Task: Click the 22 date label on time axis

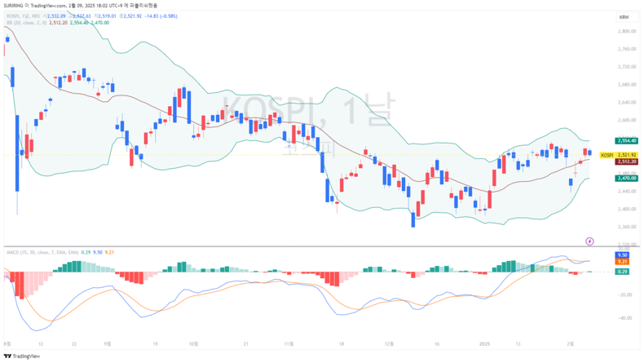Action: click(74, 343)
